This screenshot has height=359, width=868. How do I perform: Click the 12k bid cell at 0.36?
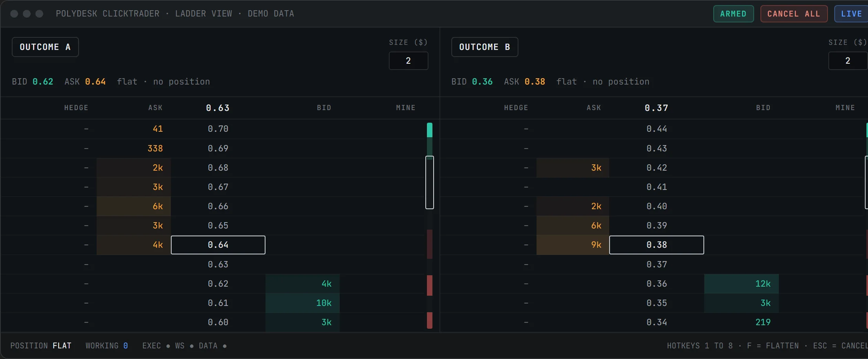point(742,284)
